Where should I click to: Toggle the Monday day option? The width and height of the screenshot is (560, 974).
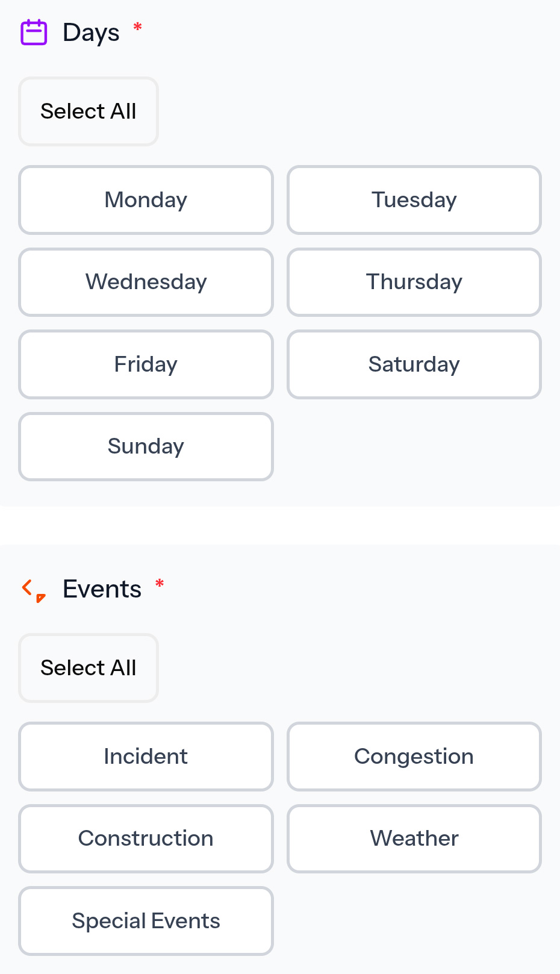coord(146,200)
